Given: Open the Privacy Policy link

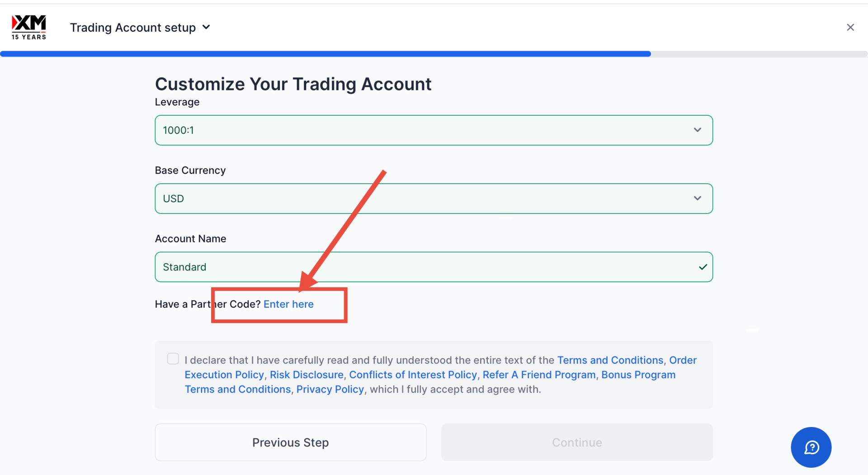Looking at the screenshot, I should (330, 389).
